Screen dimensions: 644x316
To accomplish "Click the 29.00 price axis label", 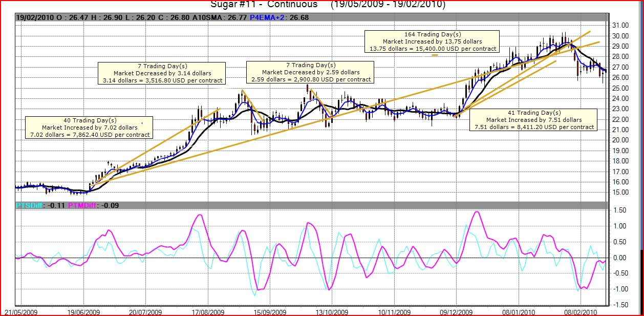I will coord(620,46).
